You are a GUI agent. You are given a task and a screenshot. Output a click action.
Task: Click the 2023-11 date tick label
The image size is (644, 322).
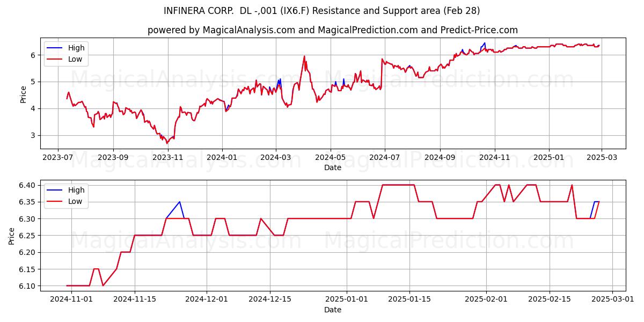pos(168,158)
